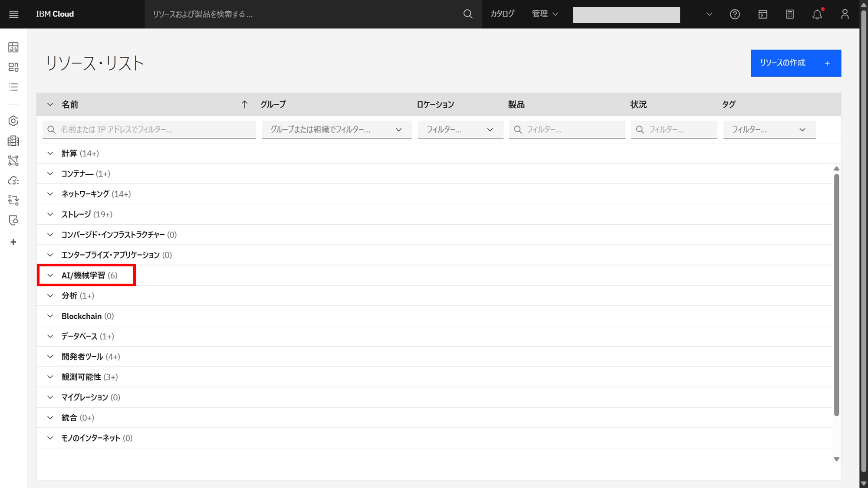Open the dashboard icon in the sidebar

coord(13,47)
